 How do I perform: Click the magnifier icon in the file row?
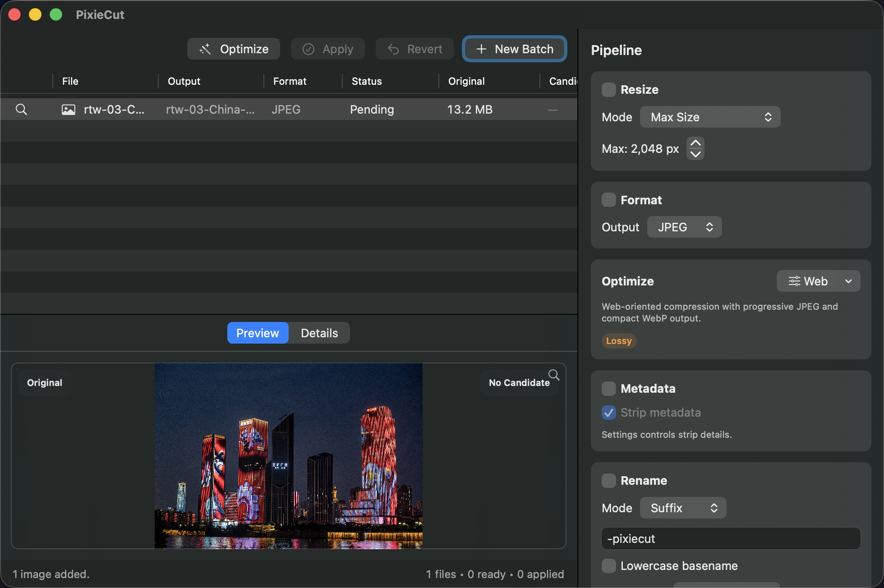[x=21, y=110]
